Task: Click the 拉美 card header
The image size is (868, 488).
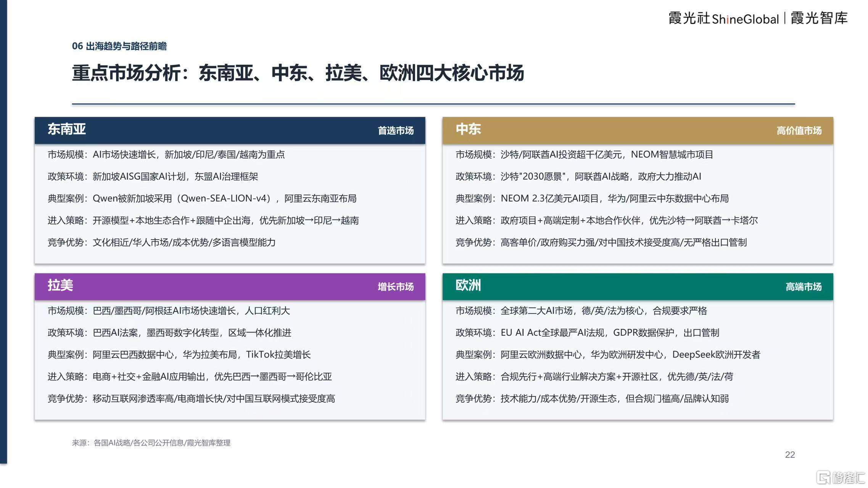Action: (230, 286)
